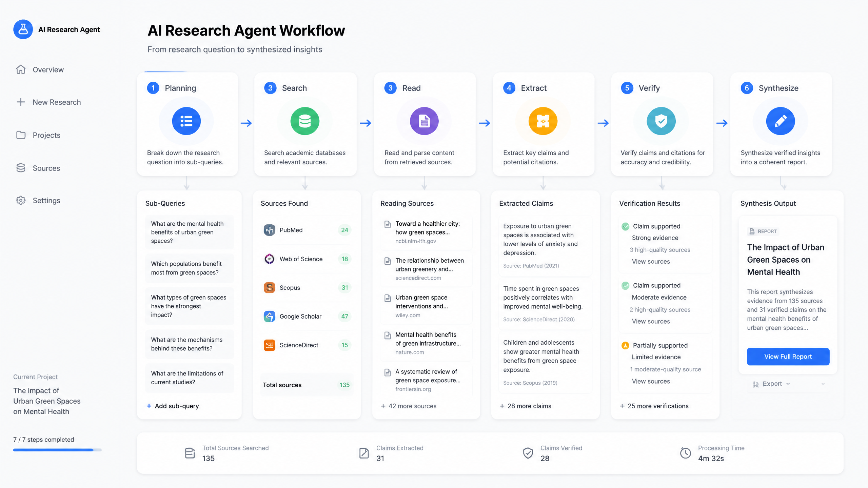This screenshot has height=488, width=868.
Task: Click the Google Scholar logo
Action: (270, 317)
